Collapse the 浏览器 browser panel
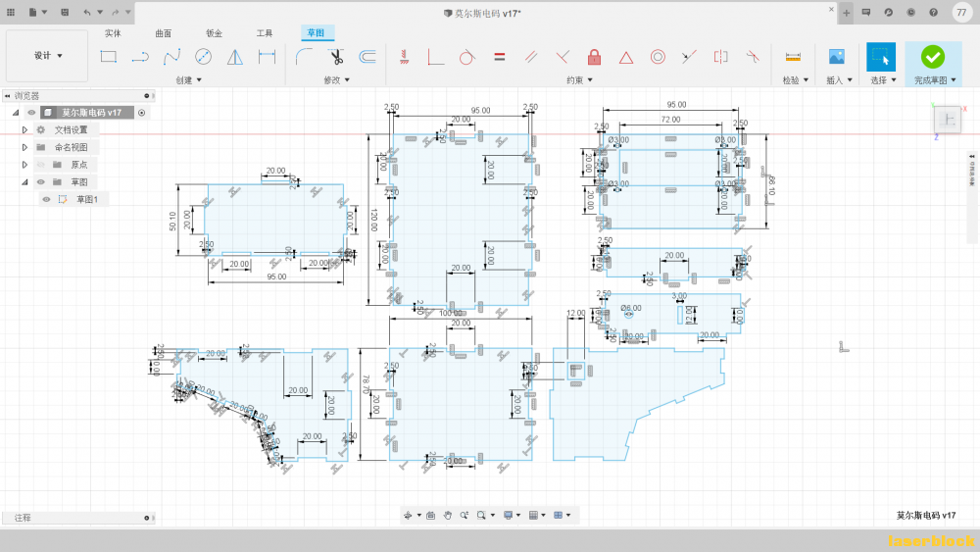The image size is (980, 552). tap(7, 96)
